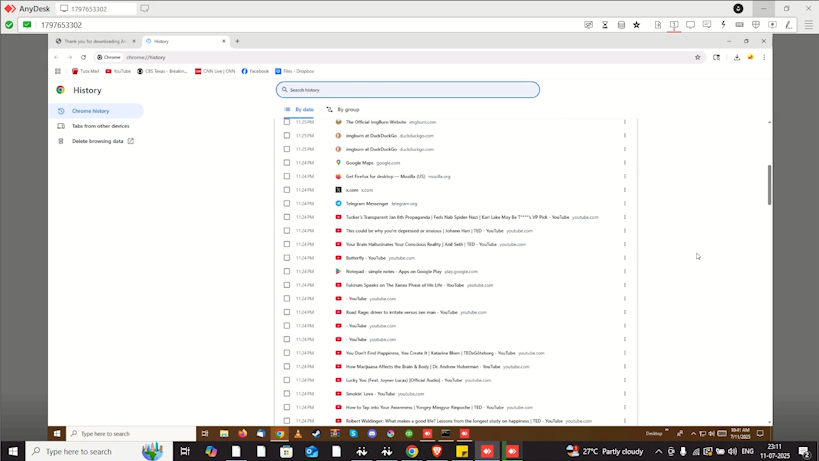
Task: Tick checkbox for Butterfly - YouTube entry
Action: coord(287,257)
